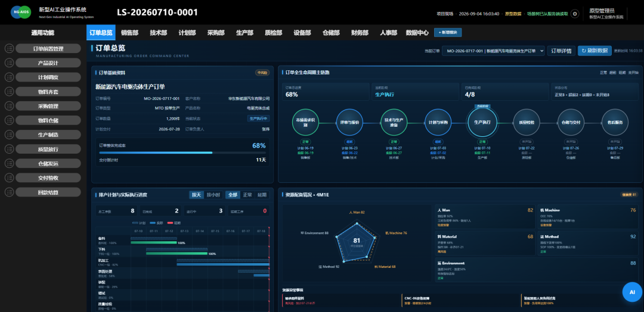Click the 刷新数据 button
This screenshot has height=312, width=644.
595,51
